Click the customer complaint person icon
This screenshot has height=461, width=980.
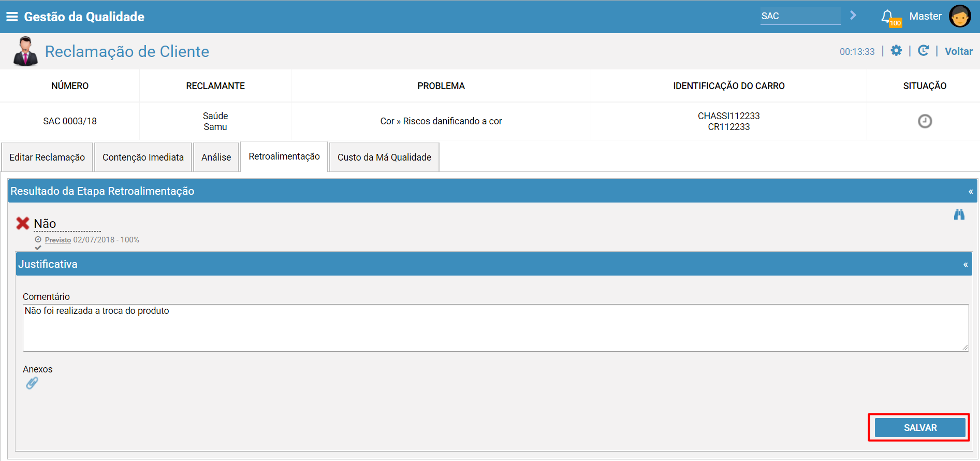[x=25, y=51]
